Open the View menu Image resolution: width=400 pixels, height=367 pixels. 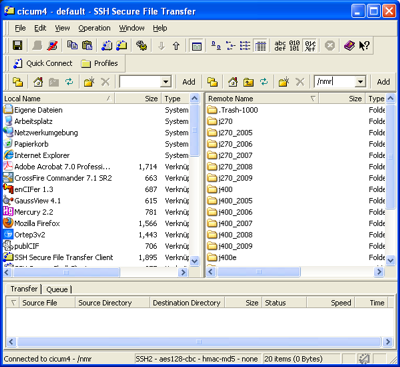click(x=62, y=28)
